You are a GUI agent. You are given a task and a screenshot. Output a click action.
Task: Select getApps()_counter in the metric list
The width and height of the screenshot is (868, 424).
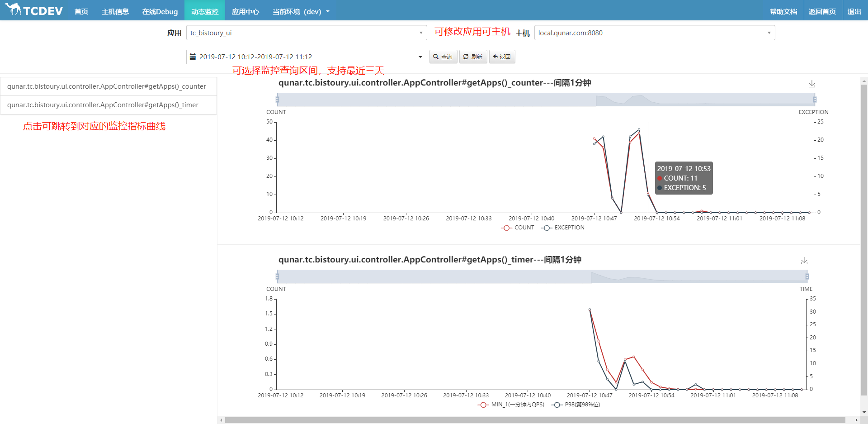(108, 86)
